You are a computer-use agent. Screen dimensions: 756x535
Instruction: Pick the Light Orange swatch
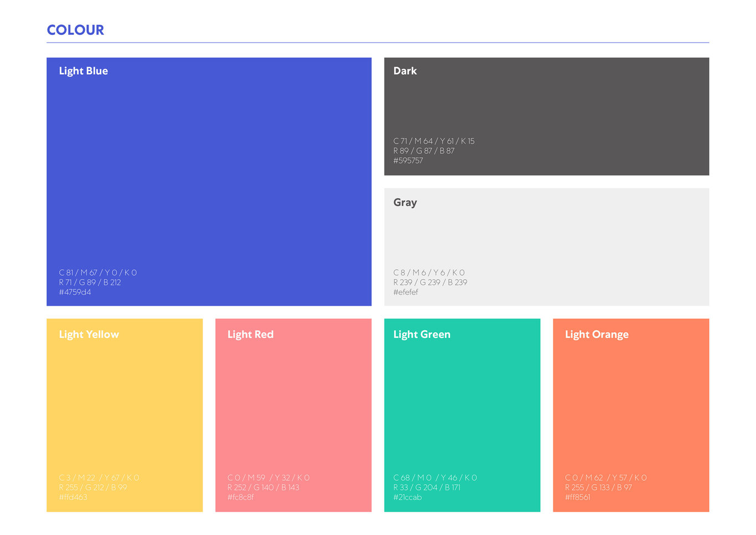[x=631, y=415]
